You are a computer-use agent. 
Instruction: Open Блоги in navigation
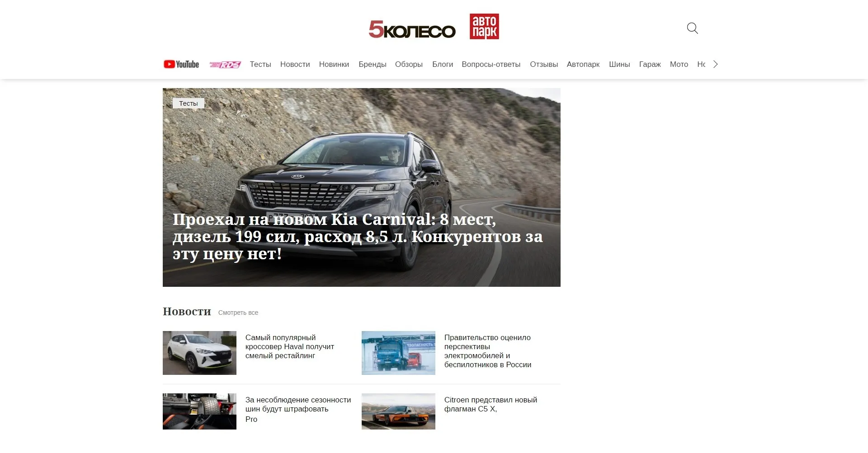tap(443, 64)
